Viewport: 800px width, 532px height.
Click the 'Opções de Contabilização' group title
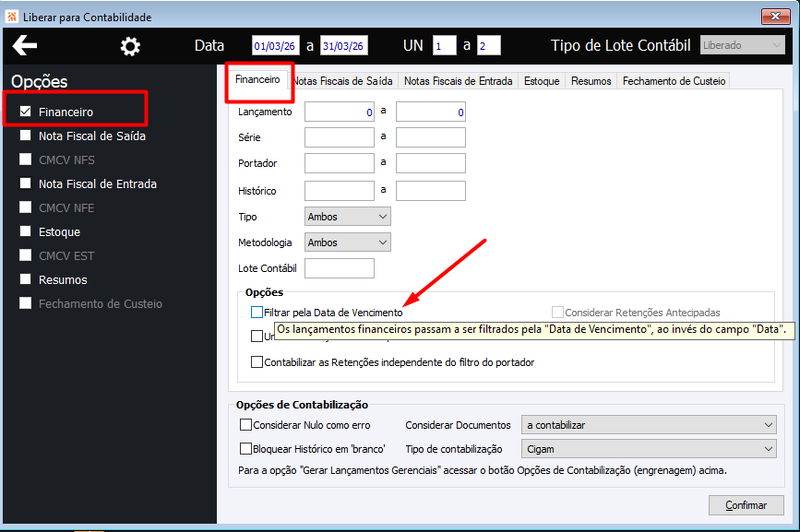coord(302,404)
